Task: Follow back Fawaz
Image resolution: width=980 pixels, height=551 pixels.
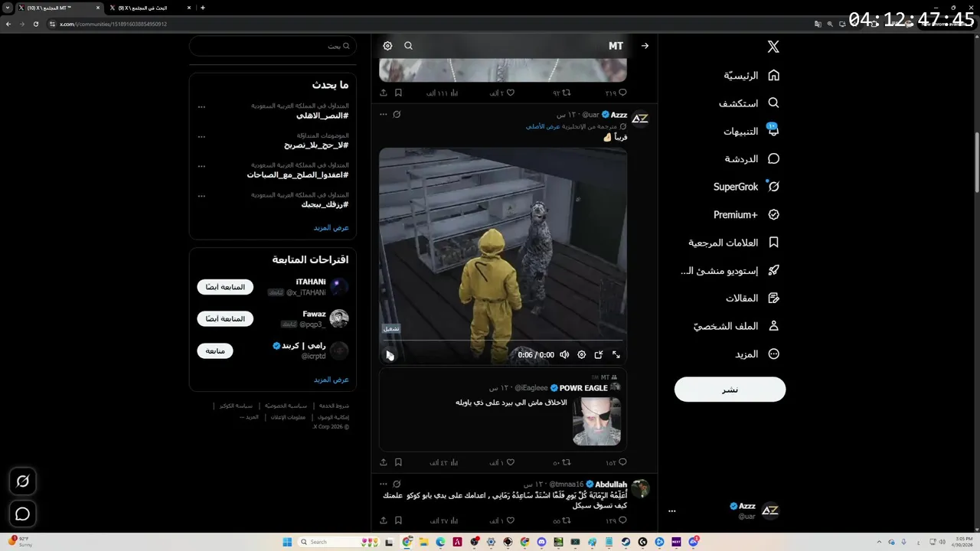Action: coord(225,318)
